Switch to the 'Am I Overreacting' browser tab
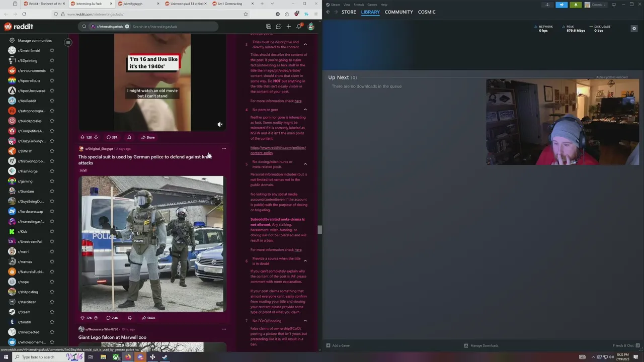Viewport: 644px width, 362px height. click(x=232, y=4)
